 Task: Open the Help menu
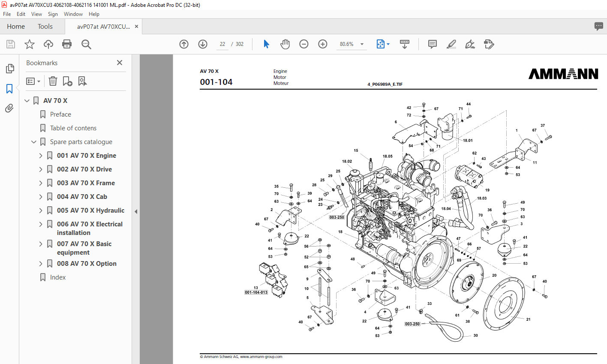(x=94, y=14)
